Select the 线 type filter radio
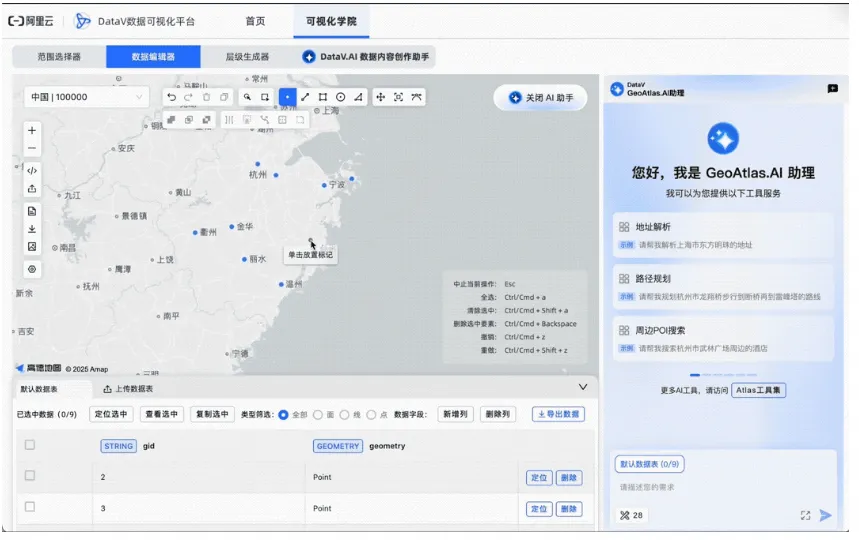Image resolution: width=859 pixels, height=540 pixels. click(x=344, y=415)
